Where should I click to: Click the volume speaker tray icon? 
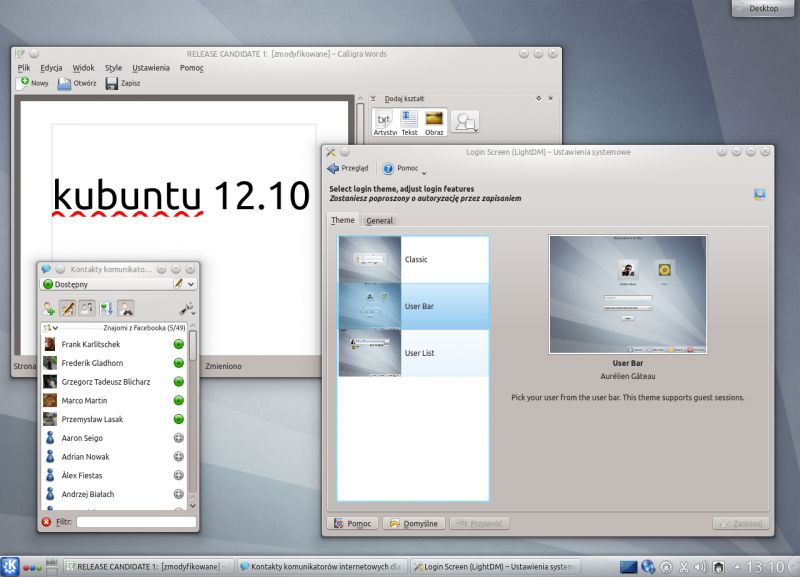[x=700, y=567]
